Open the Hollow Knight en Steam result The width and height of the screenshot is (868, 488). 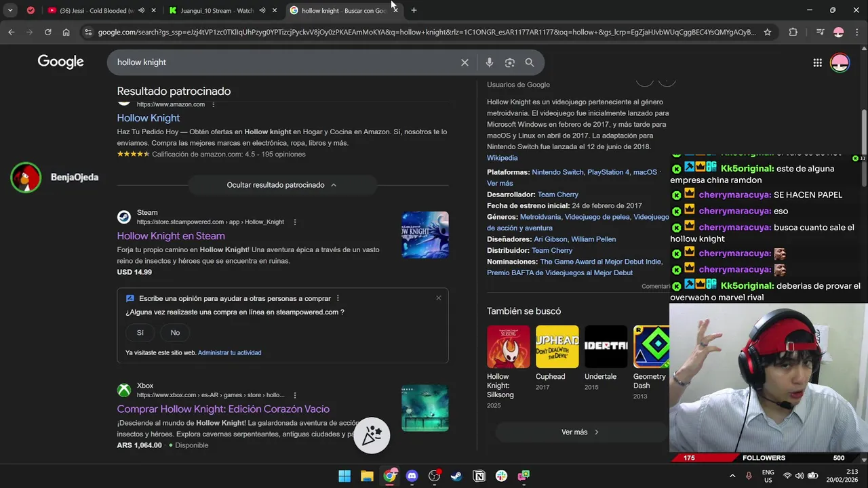171,236
